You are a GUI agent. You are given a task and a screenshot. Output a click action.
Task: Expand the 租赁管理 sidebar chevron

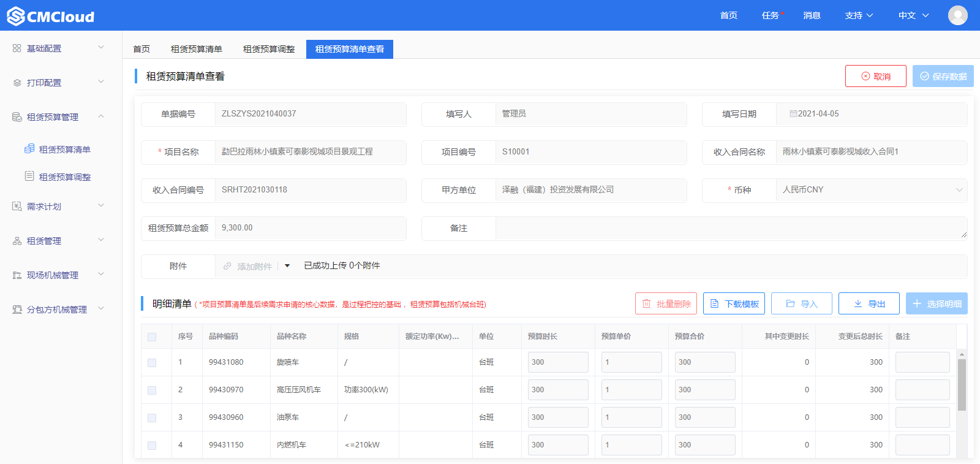[101, 240]
